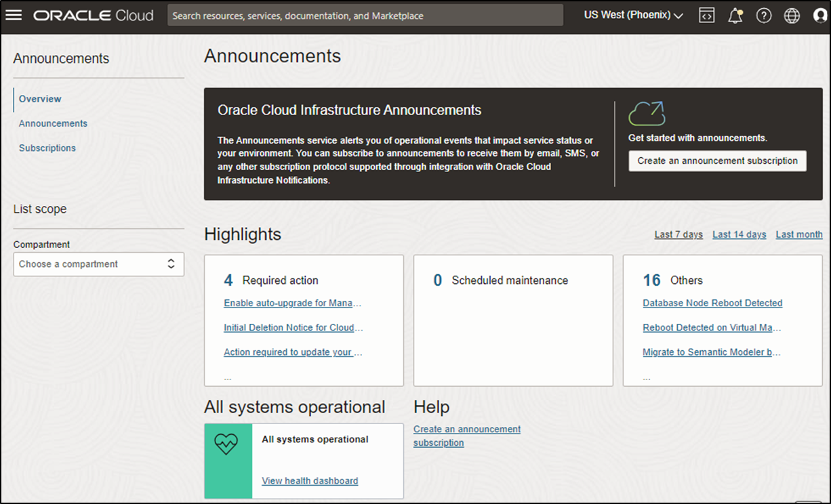831x504 pixels.
Task: Select Subscriptions in the sidebar
Action: click(x=47, y=148)
